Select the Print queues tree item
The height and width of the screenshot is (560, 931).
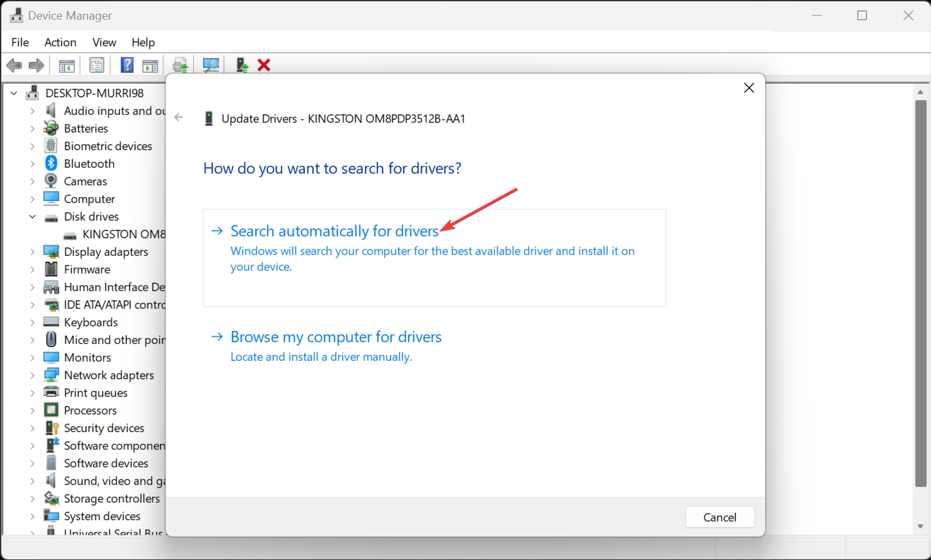click(x=95, y=393)
